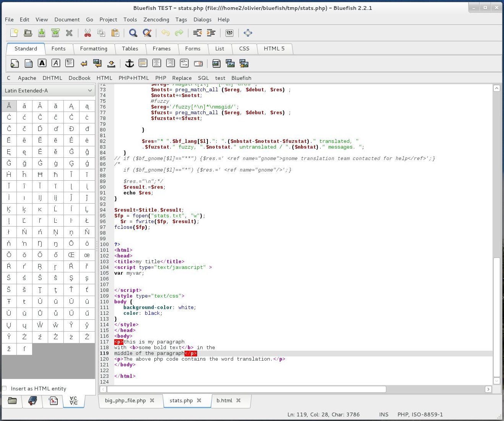Insert body tag icon
This screenshot has height=421, width=504.
tap(28, 63)
